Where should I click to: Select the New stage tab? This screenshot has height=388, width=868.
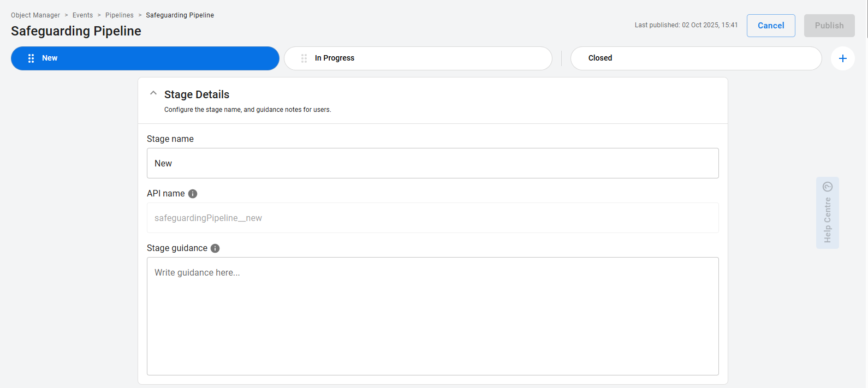[145, 58]
